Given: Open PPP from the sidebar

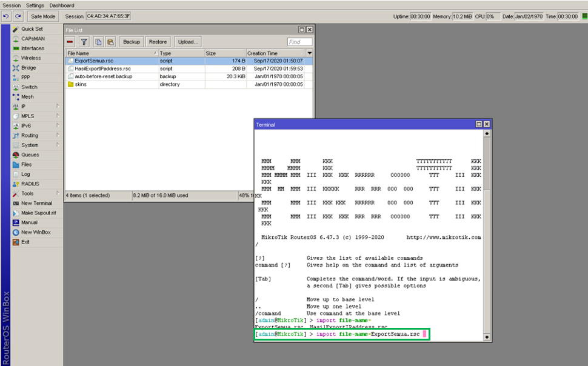Looking at the screenshot, I should pos(37,77).
